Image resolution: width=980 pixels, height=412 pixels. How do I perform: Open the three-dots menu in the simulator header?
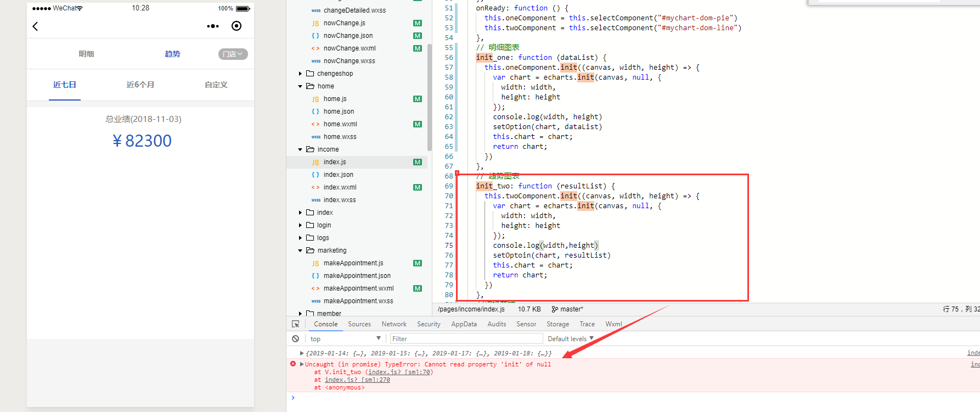213,26
